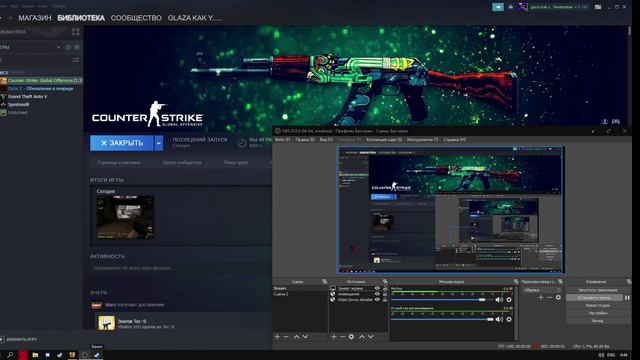
Task: Expand the scene transition type dropdown
Action: point(542,290)
